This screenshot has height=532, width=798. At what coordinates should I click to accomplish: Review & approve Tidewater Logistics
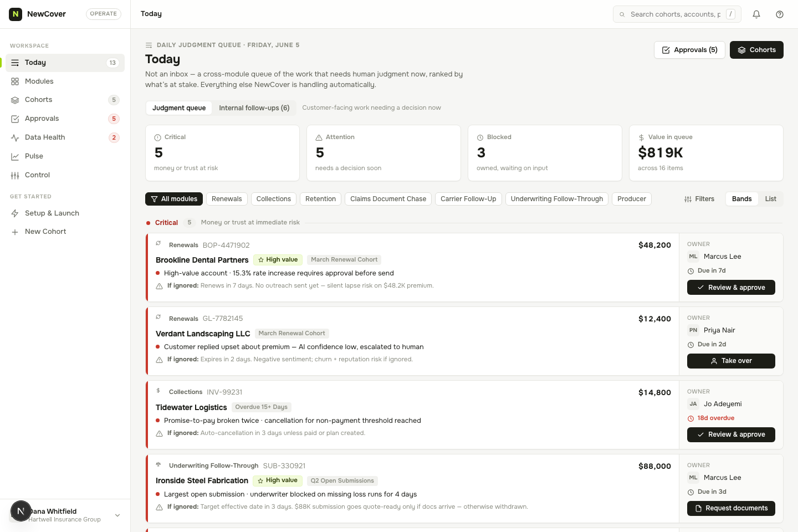(731, 434)
